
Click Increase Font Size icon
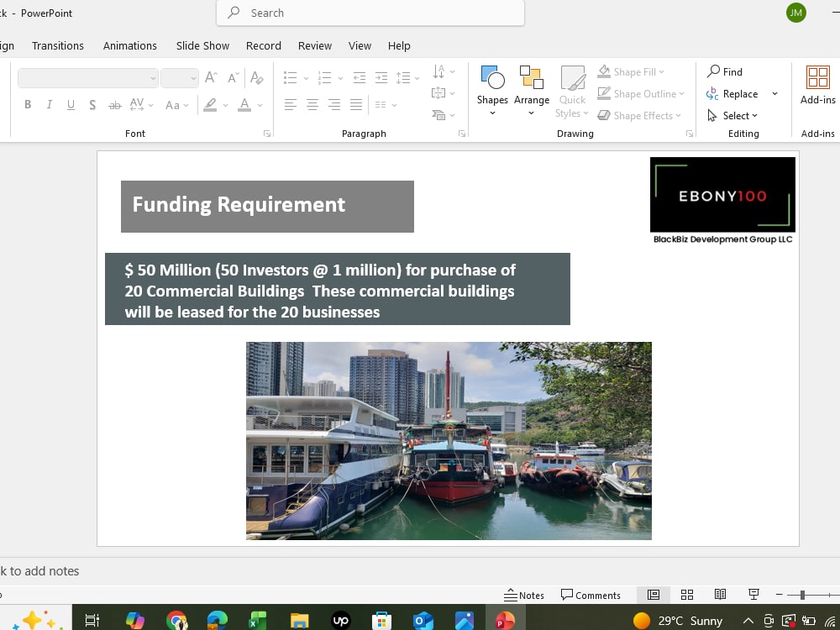211,77
